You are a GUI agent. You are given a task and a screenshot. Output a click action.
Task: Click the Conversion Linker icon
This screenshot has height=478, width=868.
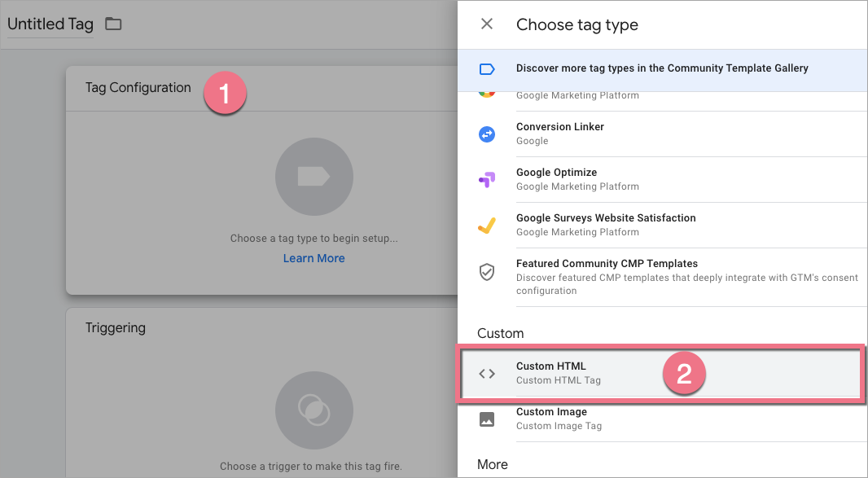click(x=487, y=134)
